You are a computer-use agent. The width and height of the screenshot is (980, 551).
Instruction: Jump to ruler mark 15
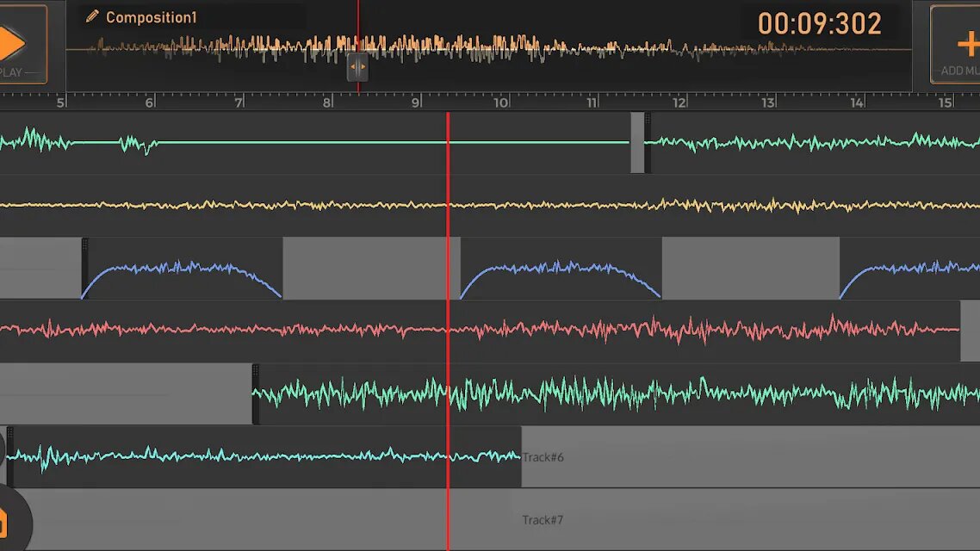click(x=946, y=102)
